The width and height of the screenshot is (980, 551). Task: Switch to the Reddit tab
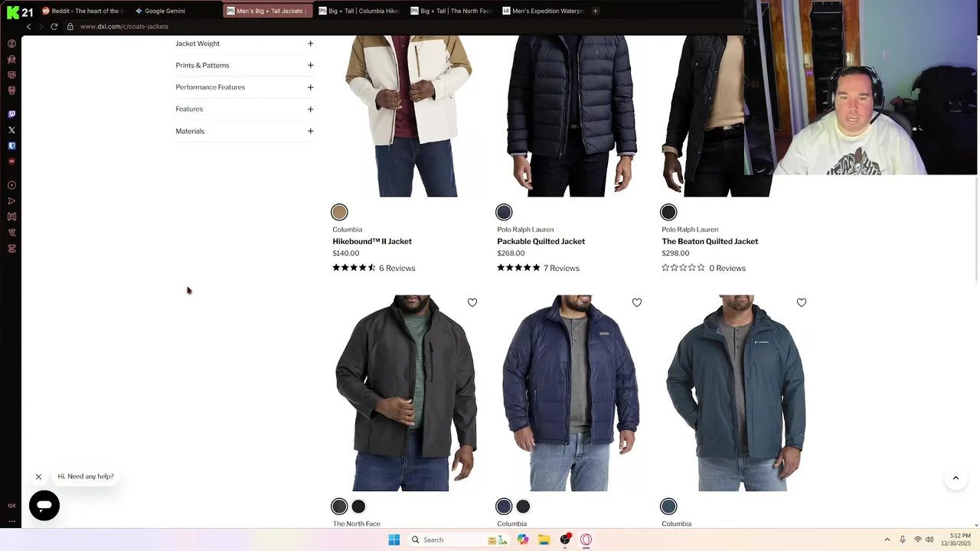pos(82,11)
